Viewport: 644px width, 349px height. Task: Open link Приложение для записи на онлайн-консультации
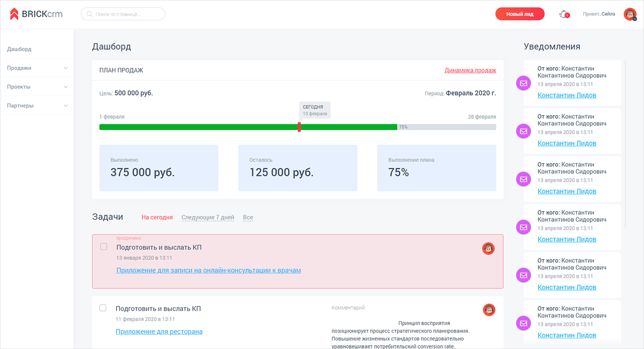coord(209,270)
